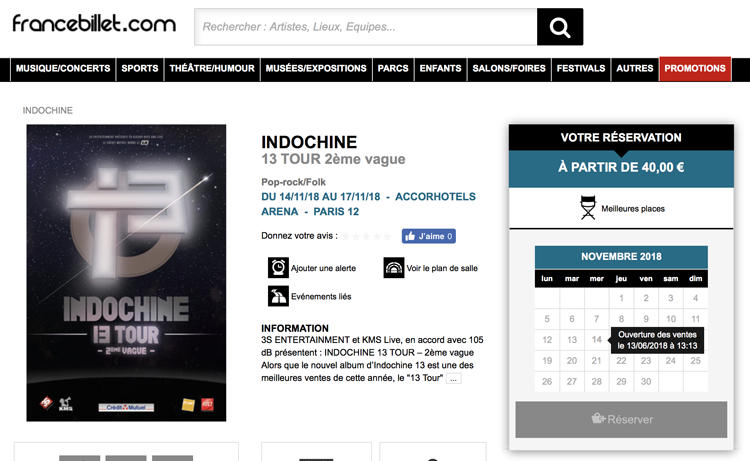Click the grey Réserver button
This screenshot has width=750, height=461.
click(x=621, y=419)
